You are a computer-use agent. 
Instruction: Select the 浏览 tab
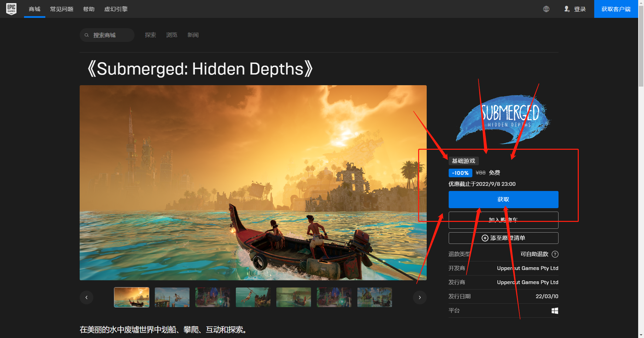[x=172, y=35]
